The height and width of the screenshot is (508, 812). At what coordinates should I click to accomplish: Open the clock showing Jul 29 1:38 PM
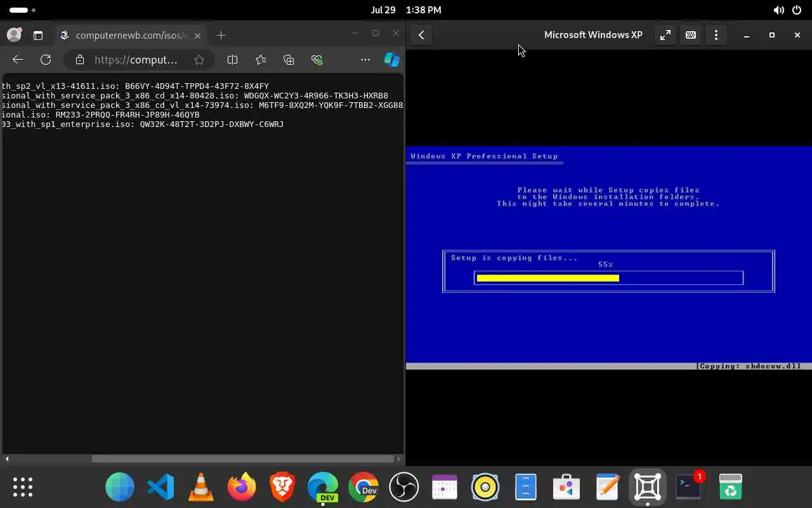pyautogui.click(x=406, y=10)
